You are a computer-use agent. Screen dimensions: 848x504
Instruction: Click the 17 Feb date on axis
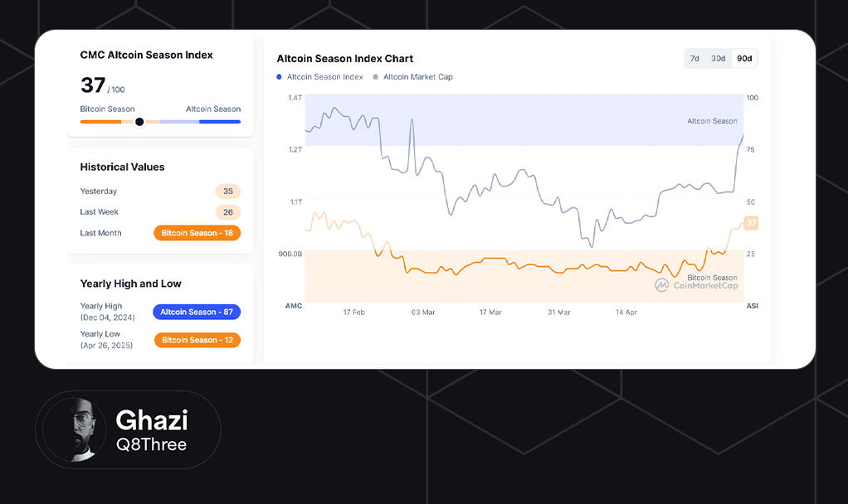pyautogui.click(x=354, y=313)
